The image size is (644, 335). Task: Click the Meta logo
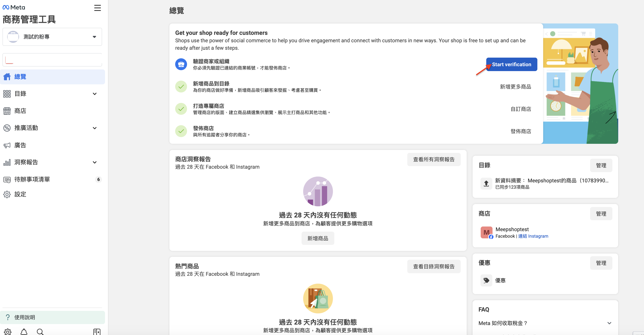(x=13, y=7)
